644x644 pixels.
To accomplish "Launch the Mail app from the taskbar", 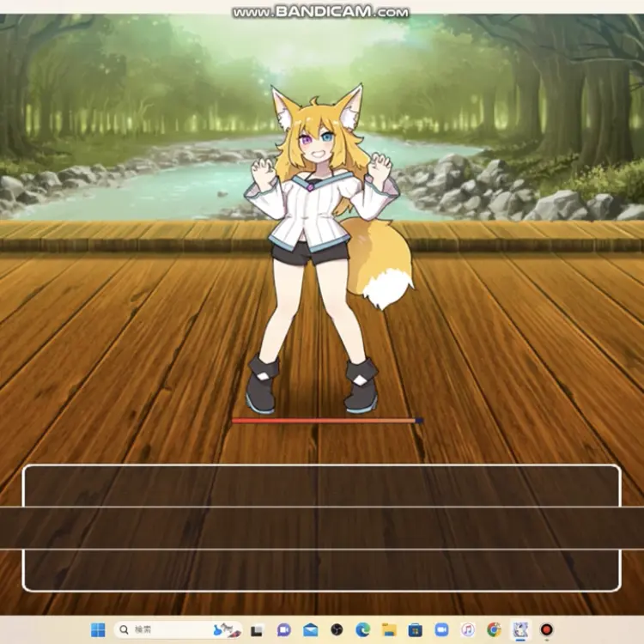I will (x=311, y=629).
